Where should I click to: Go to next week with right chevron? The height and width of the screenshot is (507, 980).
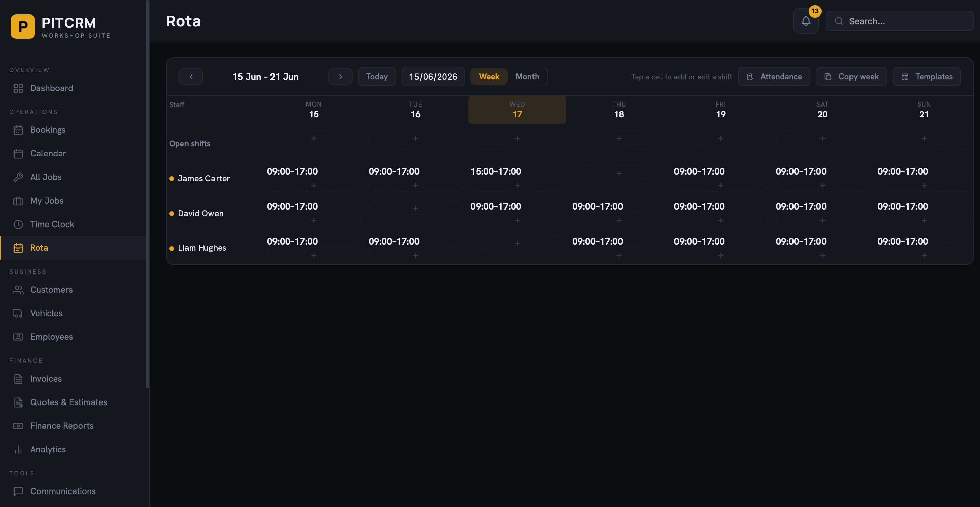pos(341,77)
